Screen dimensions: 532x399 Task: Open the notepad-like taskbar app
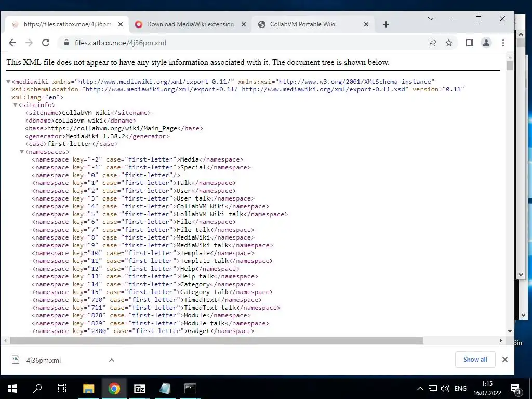pyautogui.click(x=165, y=389)
